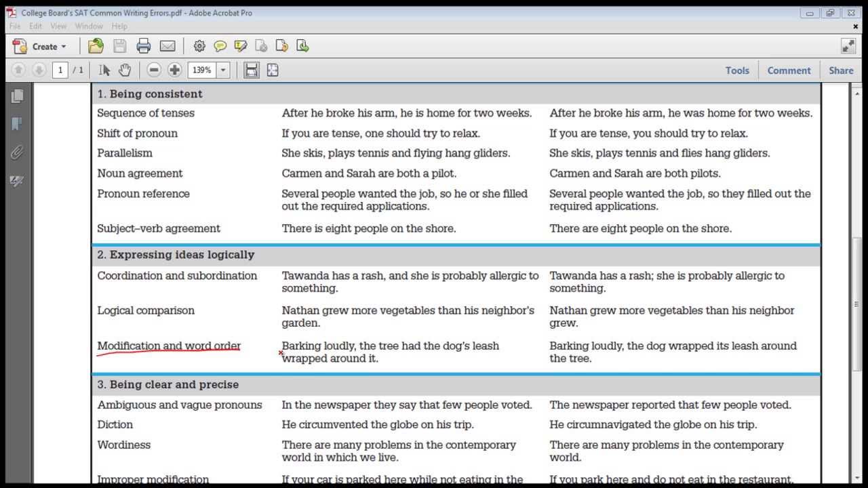Click the 'Shift of pronoun' row label
Screen dimensions: 868x488
tap(137, 134)
